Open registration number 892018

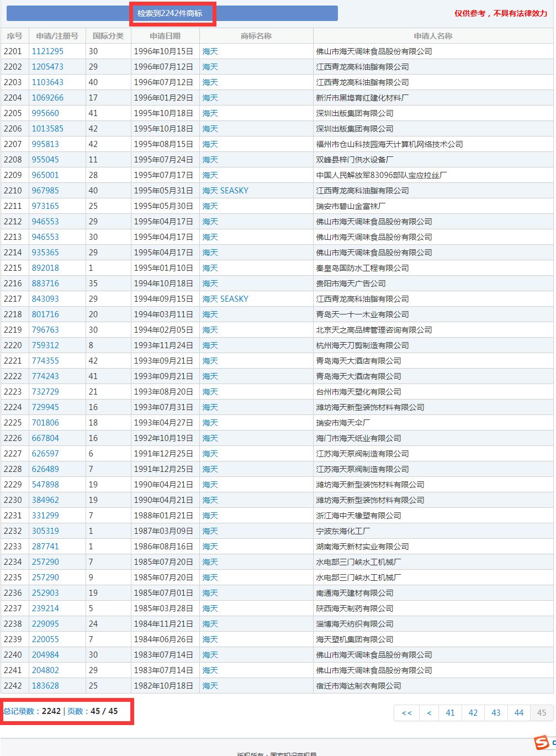point(45,268)
